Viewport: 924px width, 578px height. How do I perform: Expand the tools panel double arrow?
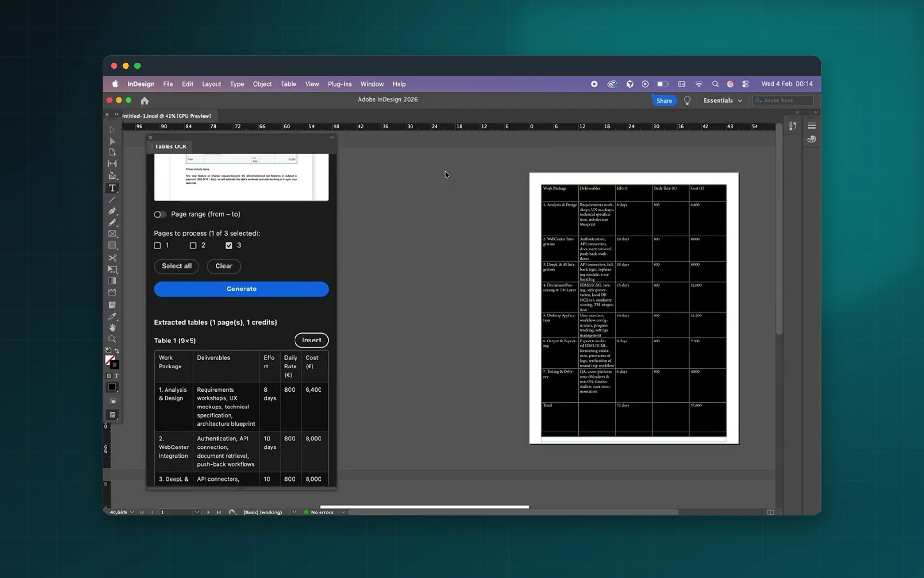pyautogui.click(x=116, y=114)
